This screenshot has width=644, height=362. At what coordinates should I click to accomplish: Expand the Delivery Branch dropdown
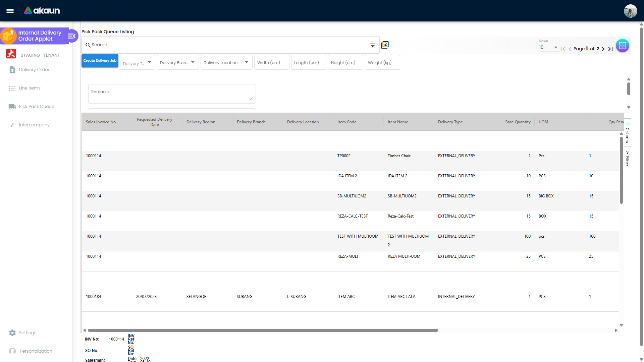pyautogui.click(x=178, y=62)
